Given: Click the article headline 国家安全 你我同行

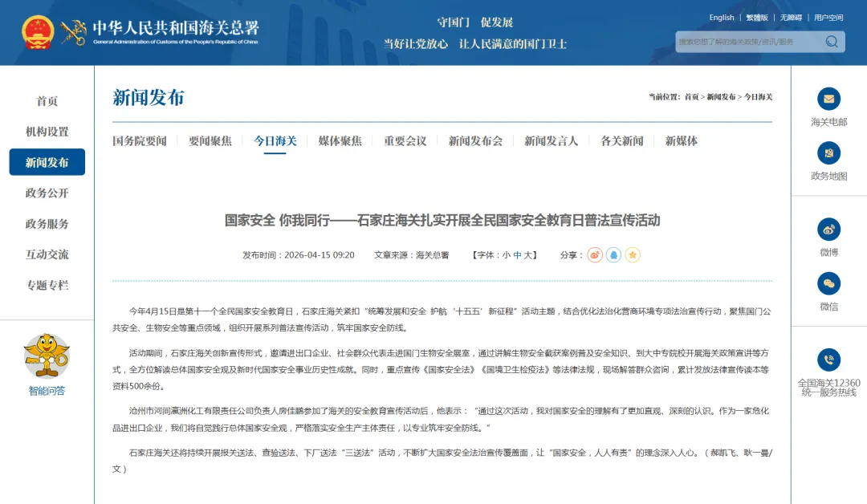Looking at the screenshot, I should [x=442, y=220].
